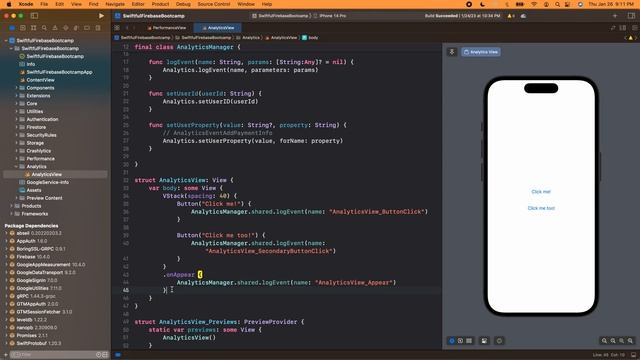Expand the Products group
Viewport: 640px width, 360px height.
click(x=11, y=206)
